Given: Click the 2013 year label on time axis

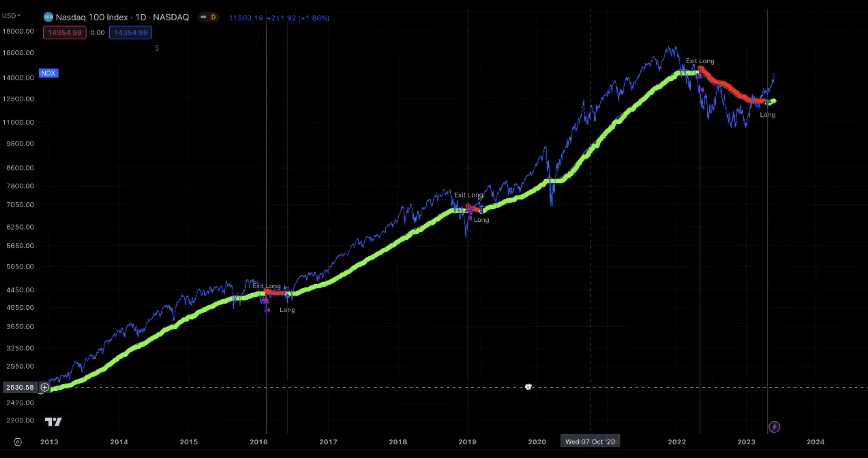Looking at the screenshot, I should 49,442.
